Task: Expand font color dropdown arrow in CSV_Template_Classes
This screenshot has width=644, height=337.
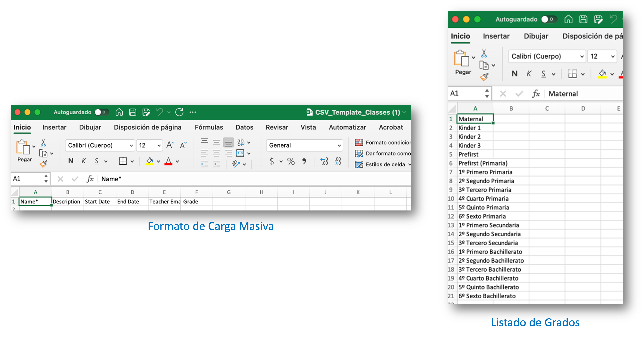Action: [x=177, y=162]
